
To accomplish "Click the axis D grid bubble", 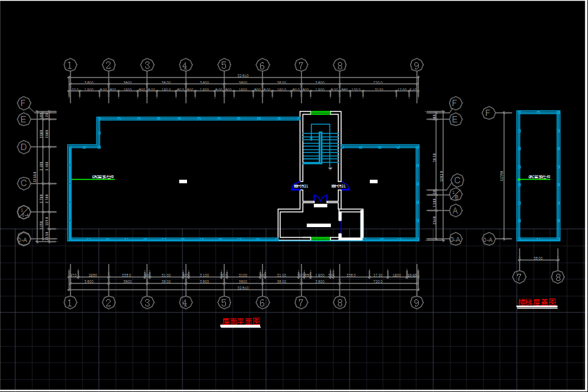I will coord(23,147).
